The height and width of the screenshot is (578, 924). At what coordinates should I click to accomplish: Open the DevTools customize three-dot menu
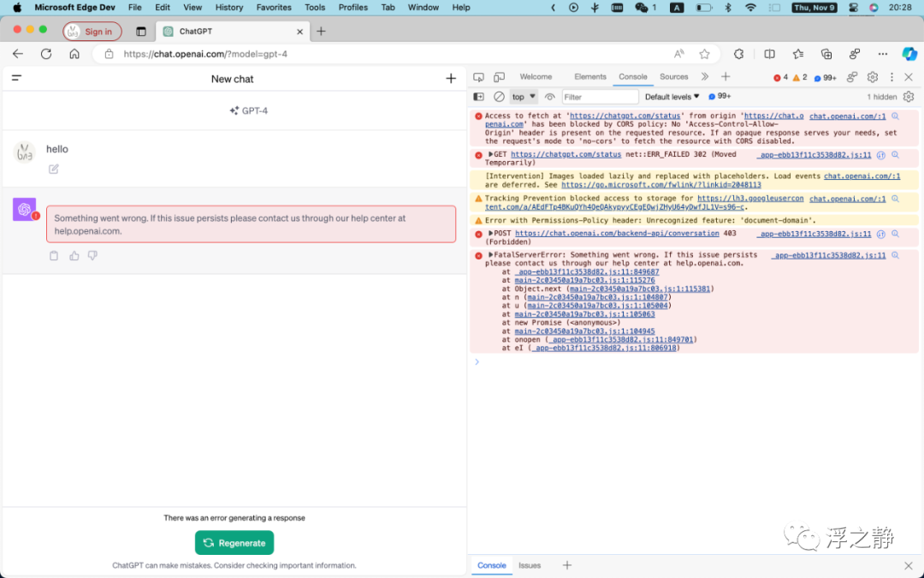click(x=891, y=77)
